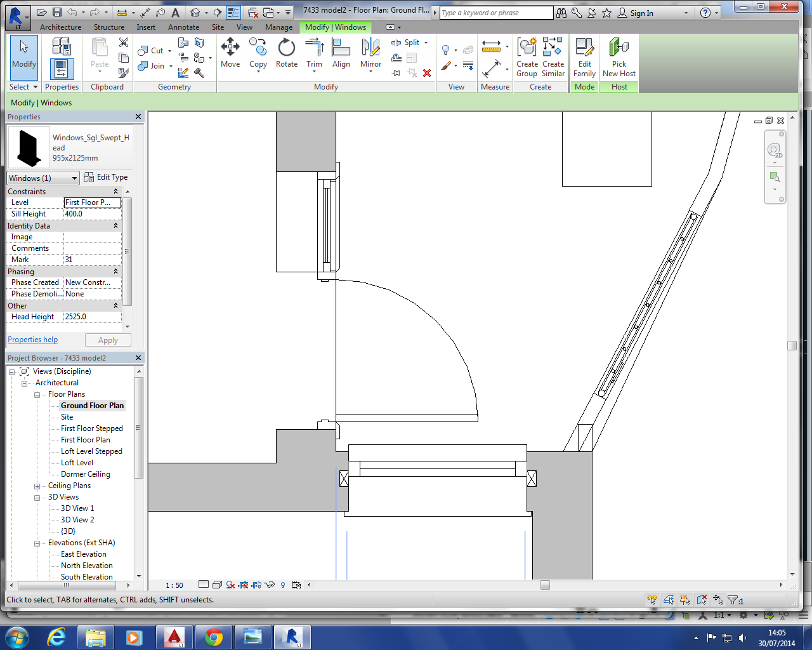Open the Windows (1) filter dropdown
The height and width of the screenshot is (650, 812).
coord(43,178)
